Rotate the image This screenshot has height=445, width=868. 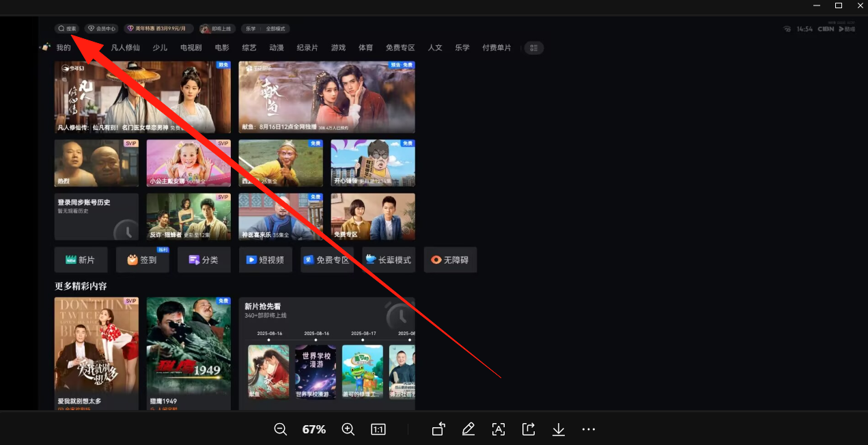click(438, 429)
